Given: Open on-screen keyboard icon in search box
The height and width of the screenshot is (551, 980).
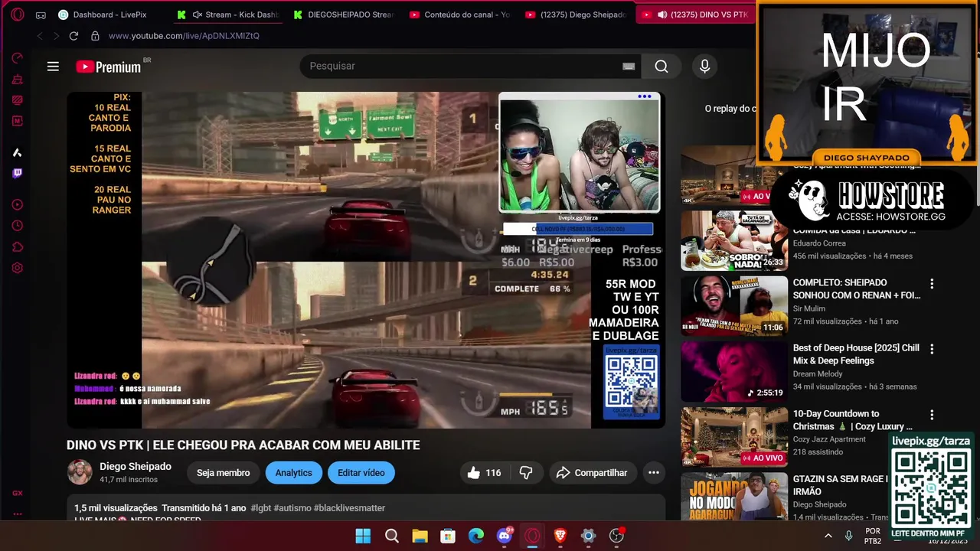Looking at the screenshot, I should [x=629, y=67].
